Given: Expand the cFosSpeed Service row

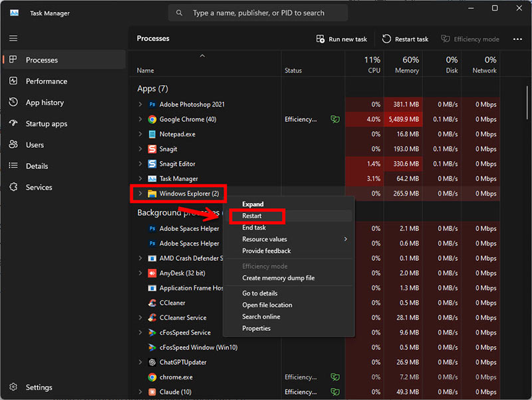Looking at the screenshot, I should 140,332.
